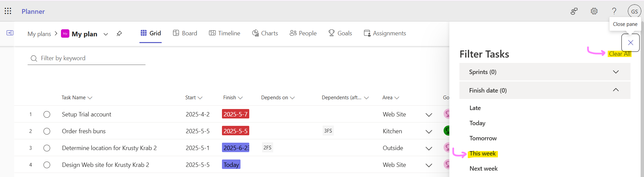The height and width of the screenshot is (177, 644).
Task: Switch to the Board view
Action: point(185,33)
